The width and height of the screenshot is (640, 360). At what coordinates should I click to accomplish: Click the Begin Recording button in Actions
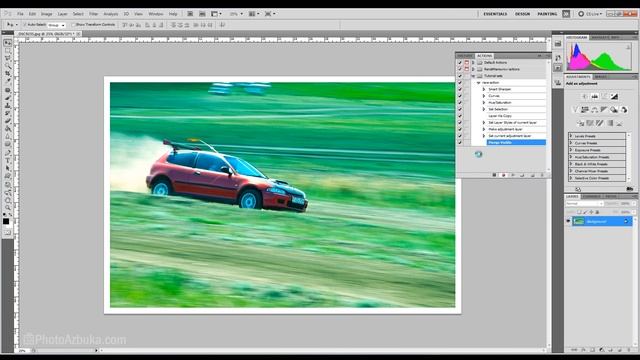point(504,175)
